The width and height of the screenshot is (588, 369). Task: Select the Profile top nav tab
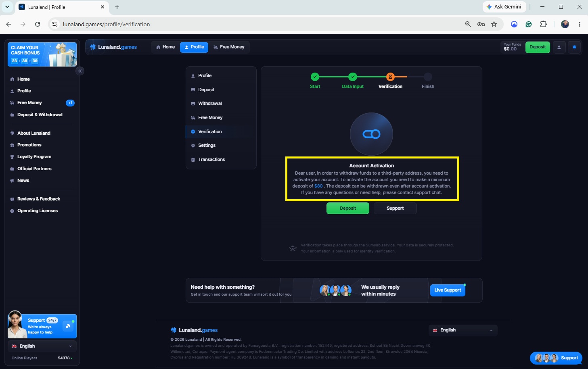coord(194,47)
